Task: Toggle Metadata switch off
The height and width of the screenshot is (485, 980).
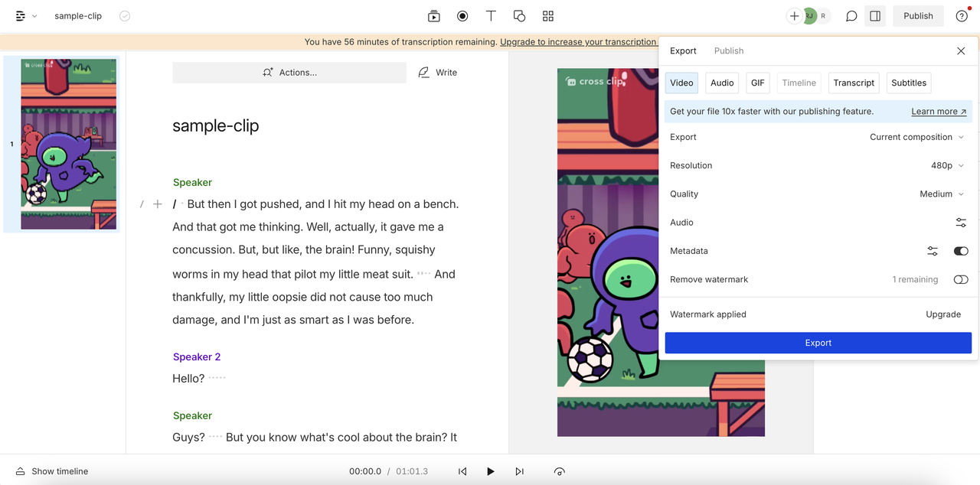Action: (961, 251)
